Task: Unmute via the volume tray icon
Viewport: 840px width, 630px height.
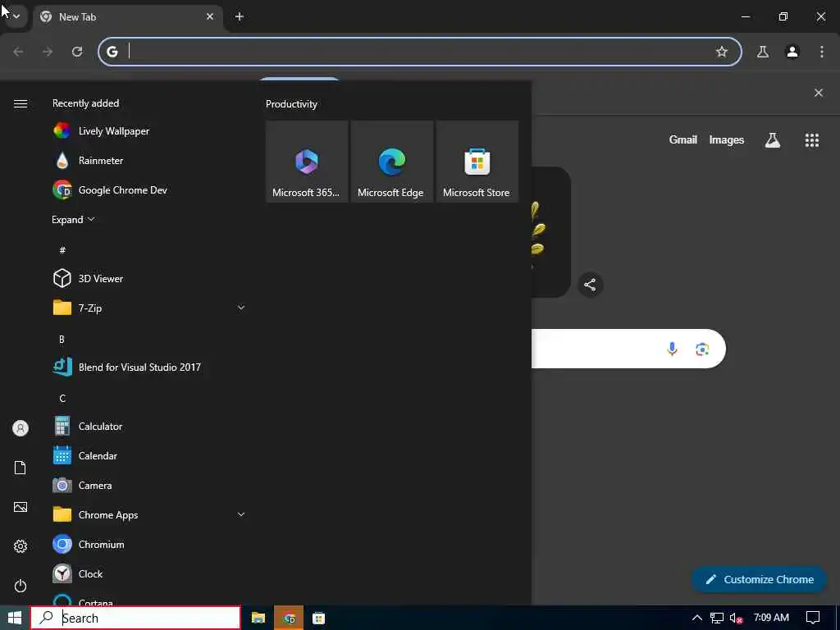Action: click(x=736, y=618)
